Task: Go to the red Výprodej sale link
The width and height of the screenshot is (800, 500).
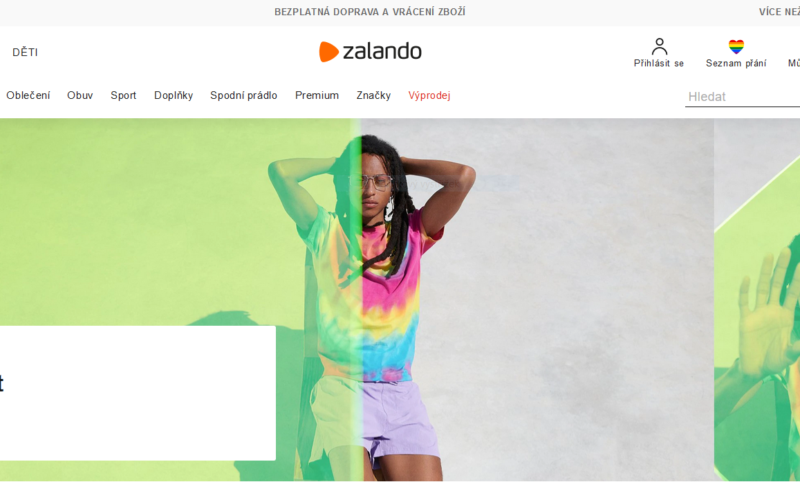Action: 429,95
